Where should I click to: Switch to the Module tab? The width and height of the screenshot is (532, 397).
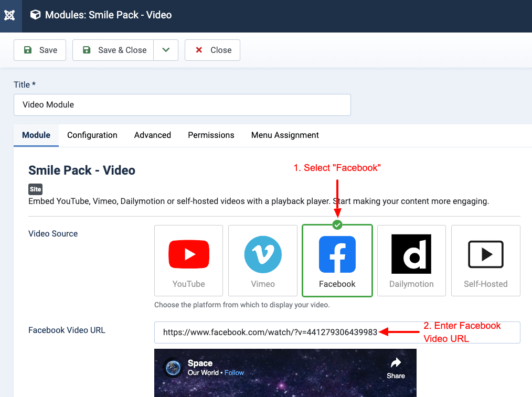[x=36, y=135]
